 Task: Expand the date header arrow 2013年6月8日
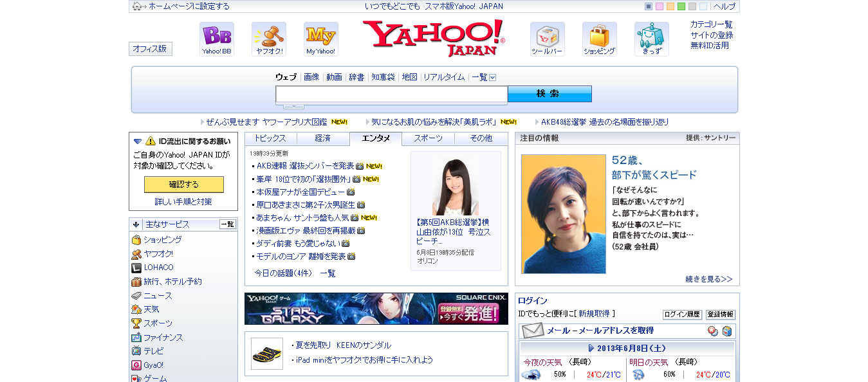pyautogui.click(x=591, y=348)
